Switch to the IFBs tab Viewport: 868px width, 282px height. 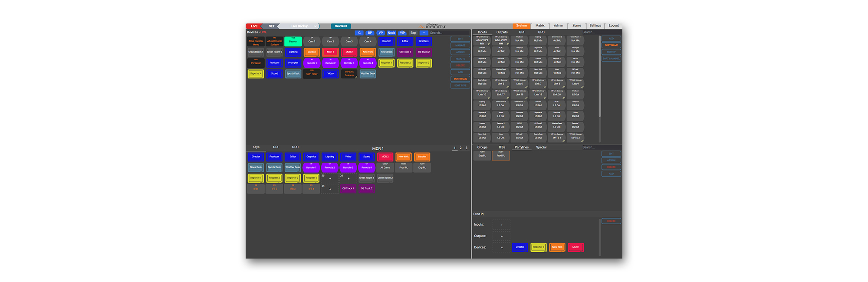coord(502,148)
